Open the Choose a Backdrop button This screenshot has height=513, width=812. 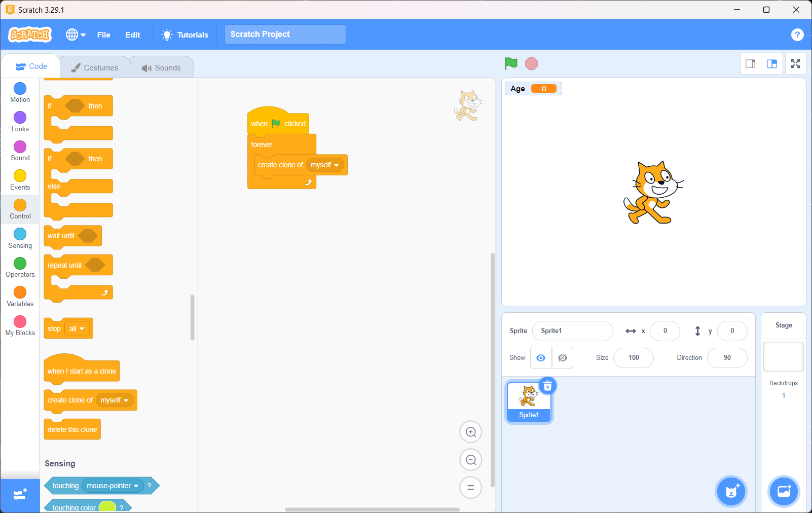(x=784, y=491)
